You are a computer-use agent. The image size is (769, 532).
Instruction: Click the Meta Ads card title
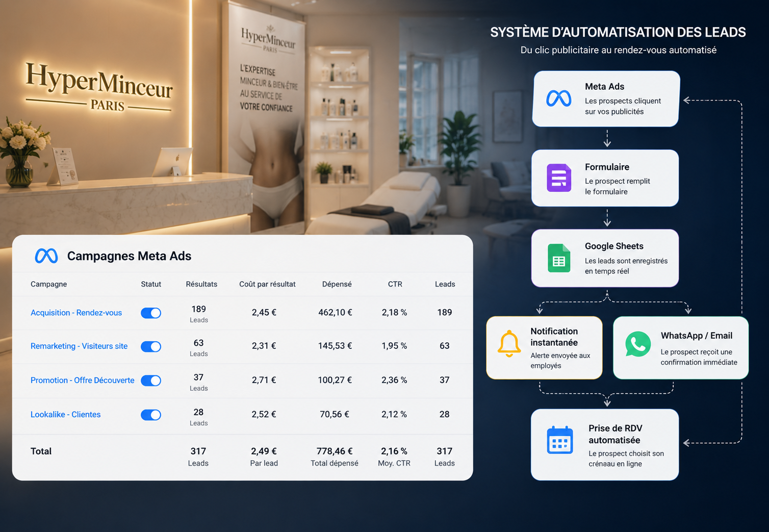[x=604, y=87]
